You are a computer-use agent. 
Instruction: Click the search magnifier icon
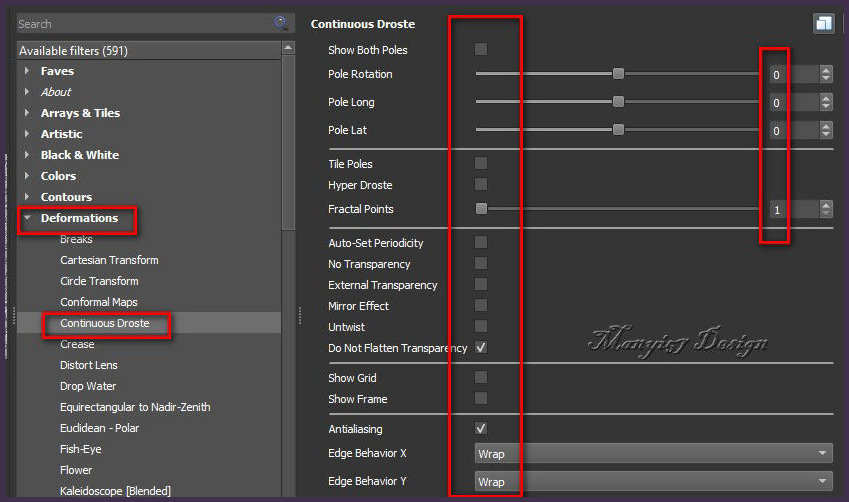[x=281, y=23]
